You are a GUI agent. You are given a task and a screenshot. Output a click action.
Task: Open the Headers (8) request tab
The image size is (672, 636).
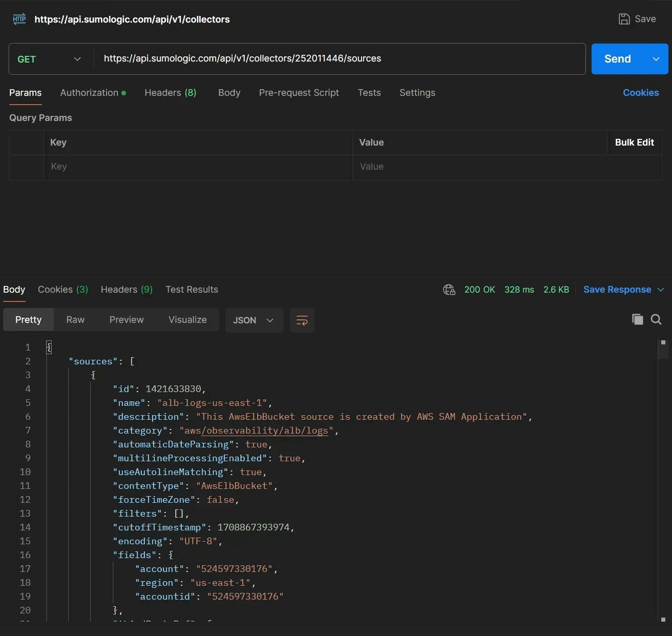pyautogui.click(x=171, y=93)
